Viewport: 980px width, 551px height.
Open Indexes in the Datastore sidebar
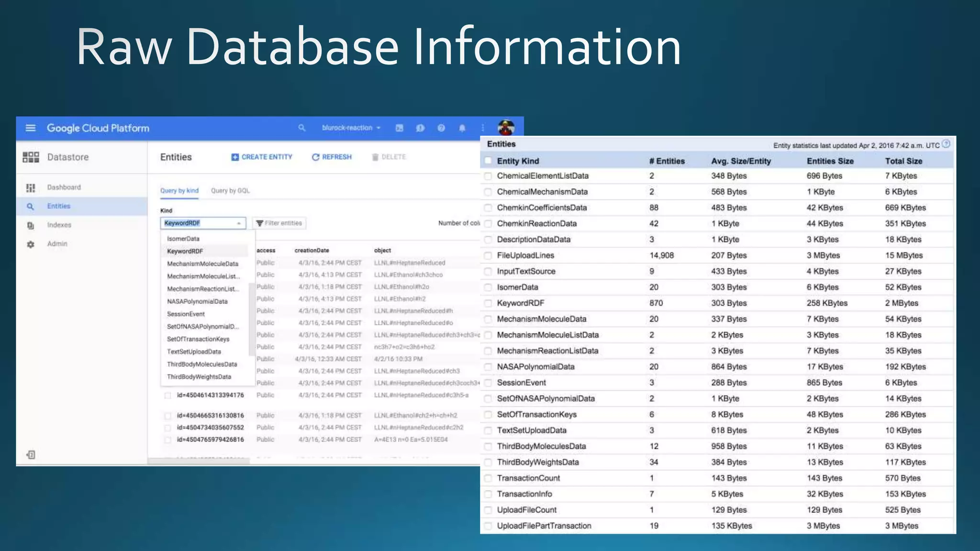coord(59,225)
